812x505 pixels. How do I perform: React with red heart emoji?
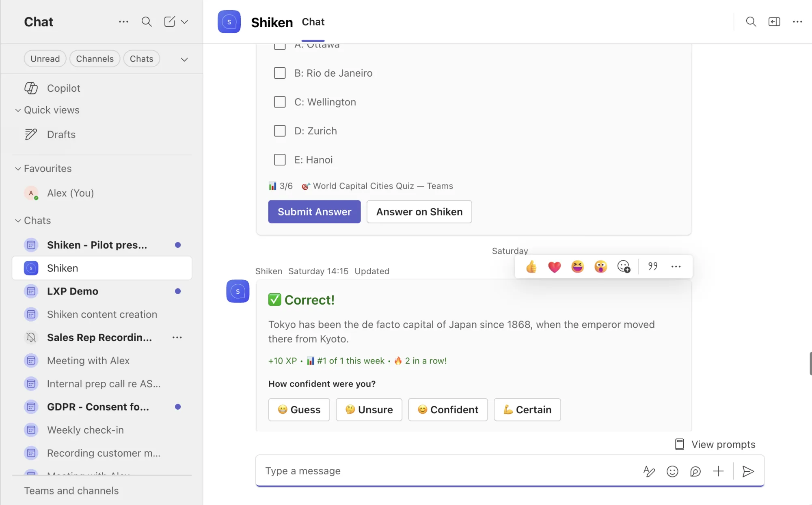554,266
